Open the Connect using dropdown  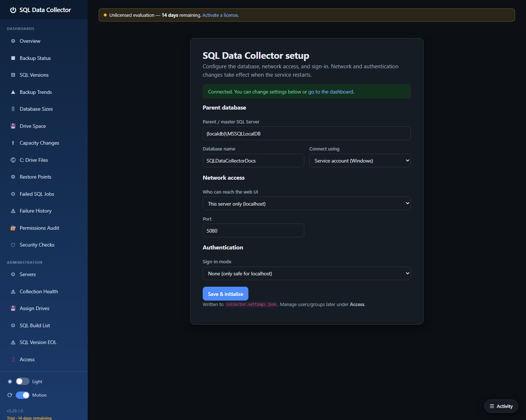pyautogui.click(x=360, y=161)
